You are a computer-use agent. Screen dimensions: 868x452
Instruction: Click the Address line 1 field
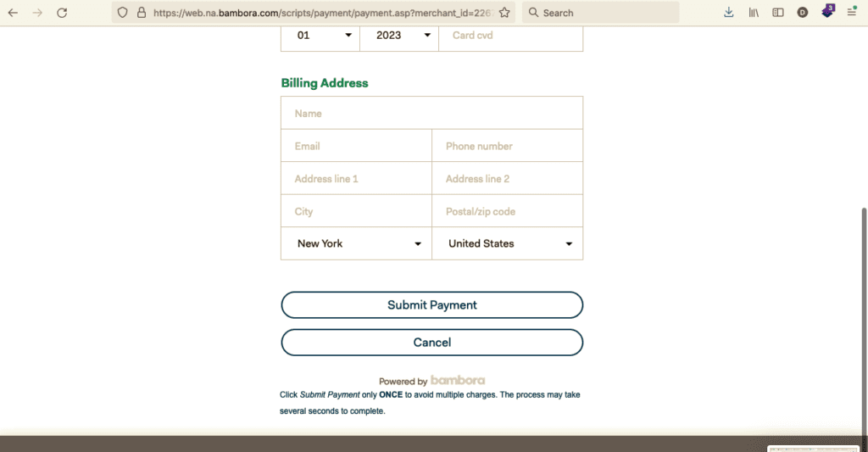(356, 178)
